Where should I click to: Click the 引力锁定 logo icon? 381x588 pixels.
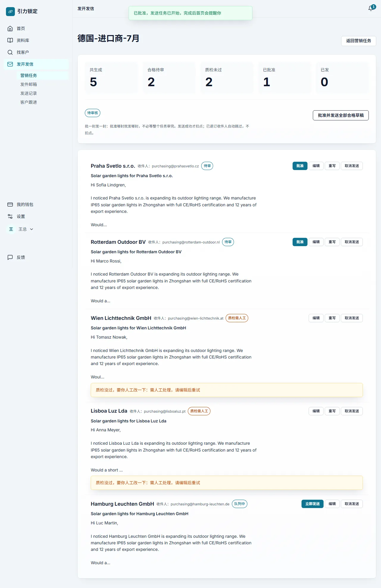(10, 11)
